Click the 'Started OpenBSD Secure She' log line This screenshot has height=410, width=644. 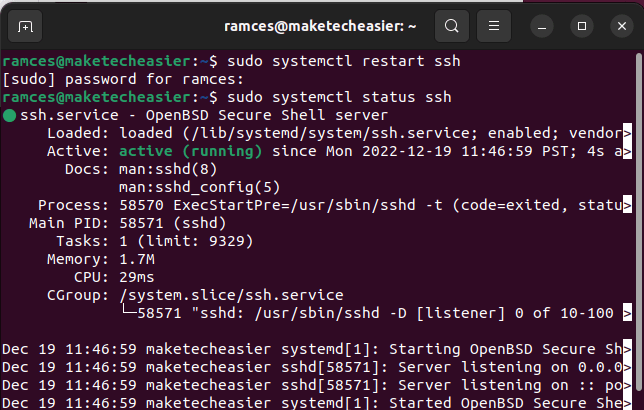[x=506, y=403]
